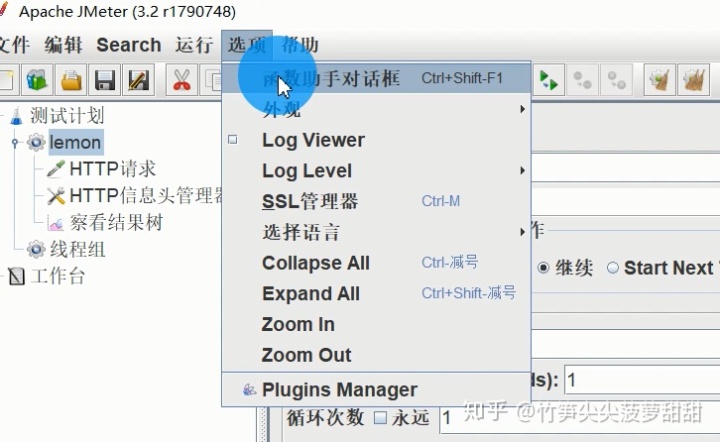Image resolution: width=720 pixels, height=442 pixels.
Task: Choose Expand All menu entry
Action: pyautogui.click(x=377, y=293)
